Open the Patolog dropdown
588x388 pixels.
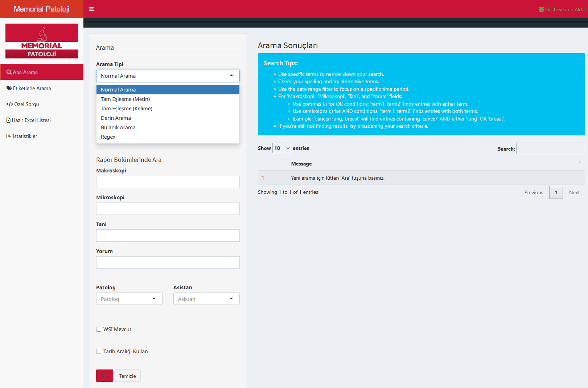point(129,299)
